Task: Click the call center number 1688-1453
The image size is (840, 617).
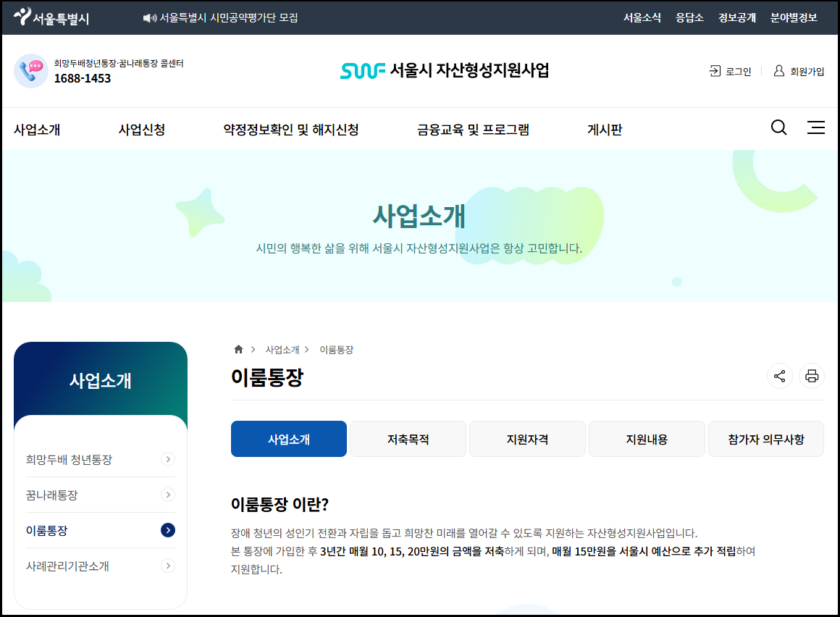Action: (83, 78)
